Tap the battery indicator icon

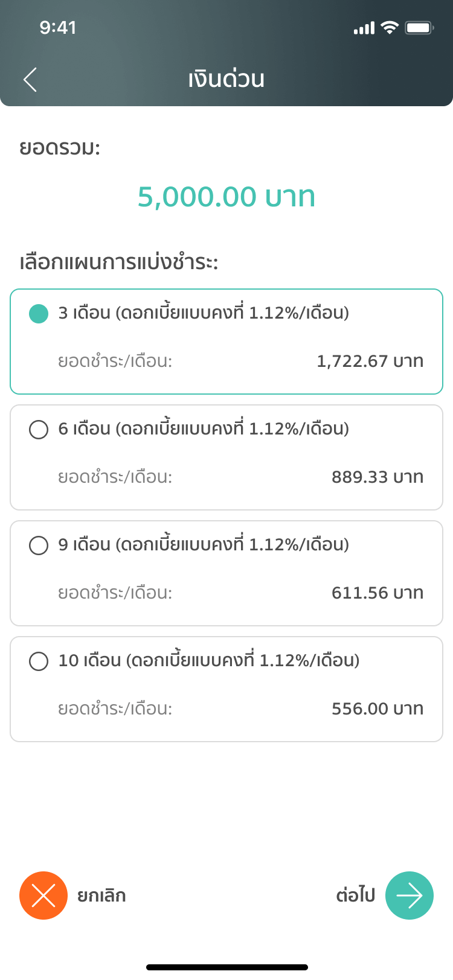(419, 28)
